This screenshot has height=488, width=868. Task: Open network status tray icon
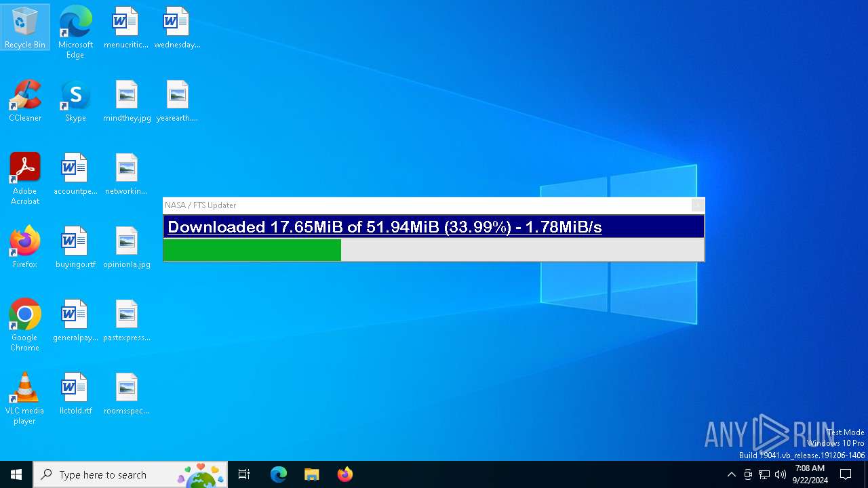[764, 474]
